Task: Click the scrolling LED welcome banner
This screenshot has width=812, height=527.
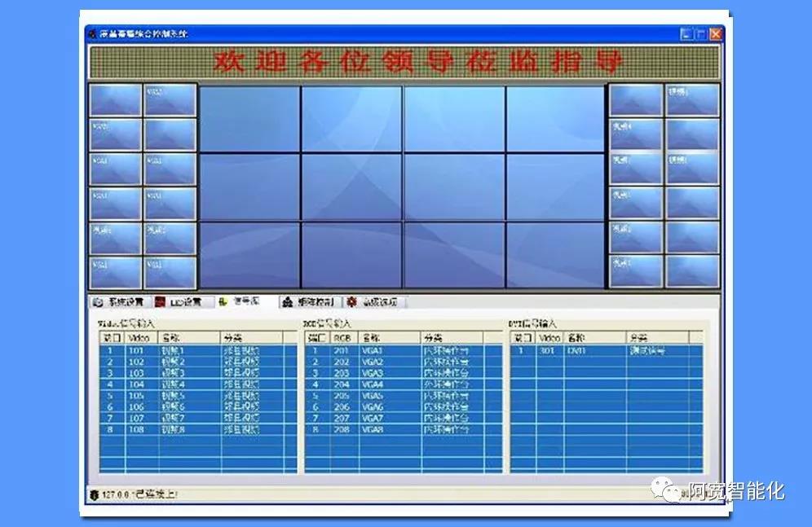Action: click(404, 63)
